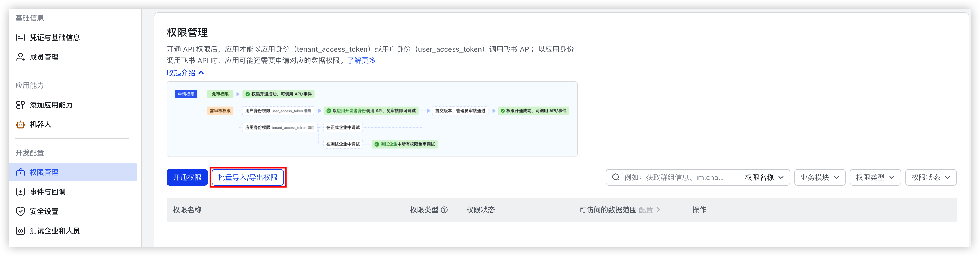Select the 机器人 robot icon
This screenshot has width=980, height=256.
(21, 125)
